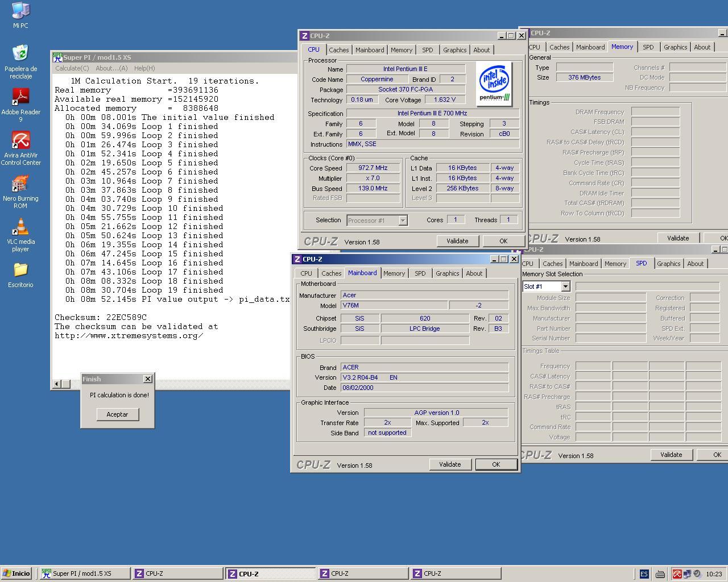Switch to SPD tab in CPU window
This screenshot has height=582, width=728.
(428, 50)
